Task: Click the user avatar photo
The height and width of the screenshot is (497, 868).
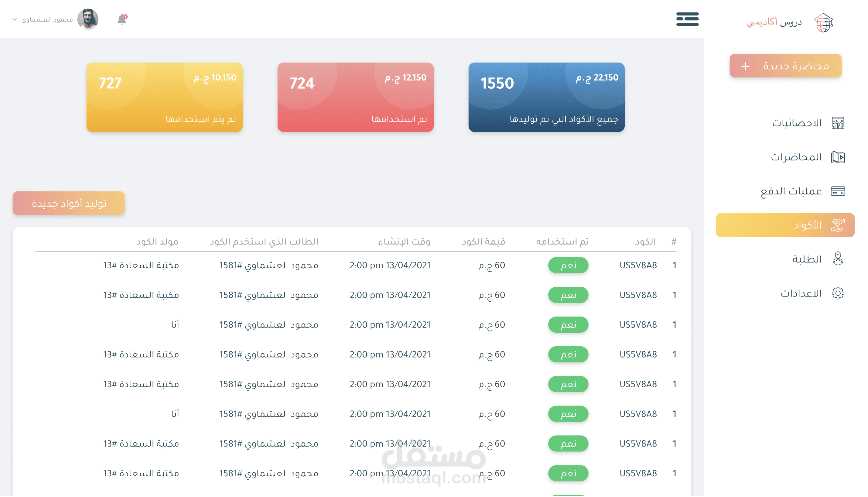Action: 88,19
